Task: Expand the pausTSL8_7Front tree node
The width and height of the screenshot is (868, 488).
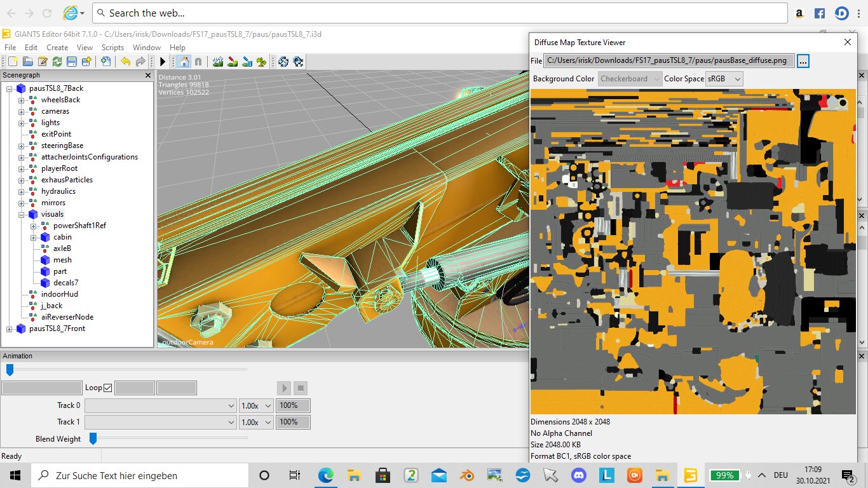Action: pos(10,329)
